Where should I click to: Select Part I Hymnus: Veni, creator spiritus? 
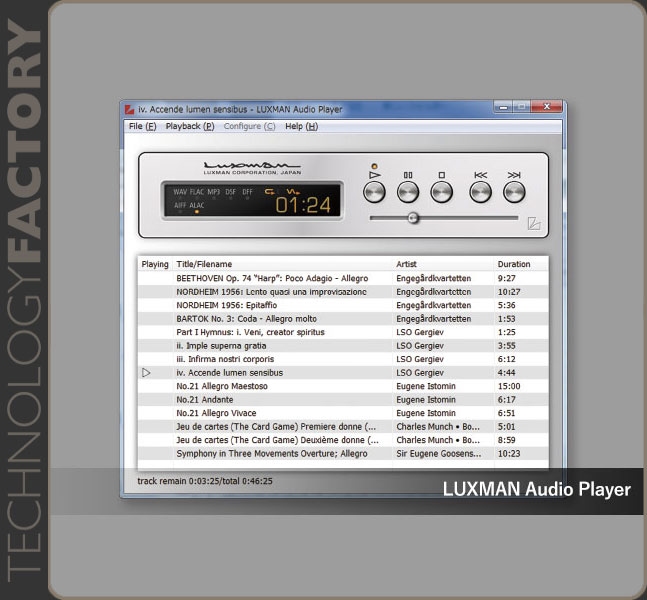point(343,332)
